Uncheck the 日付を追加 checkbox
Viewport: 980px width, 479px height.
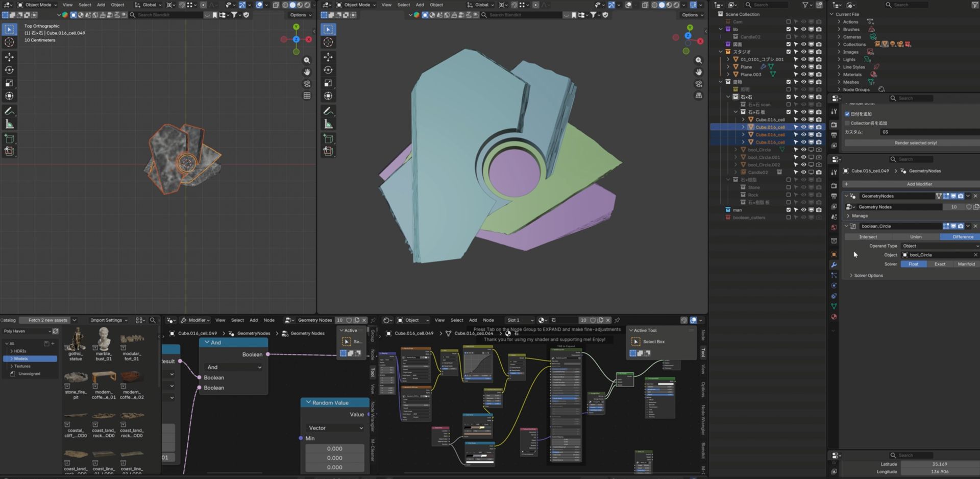[847, 114]
